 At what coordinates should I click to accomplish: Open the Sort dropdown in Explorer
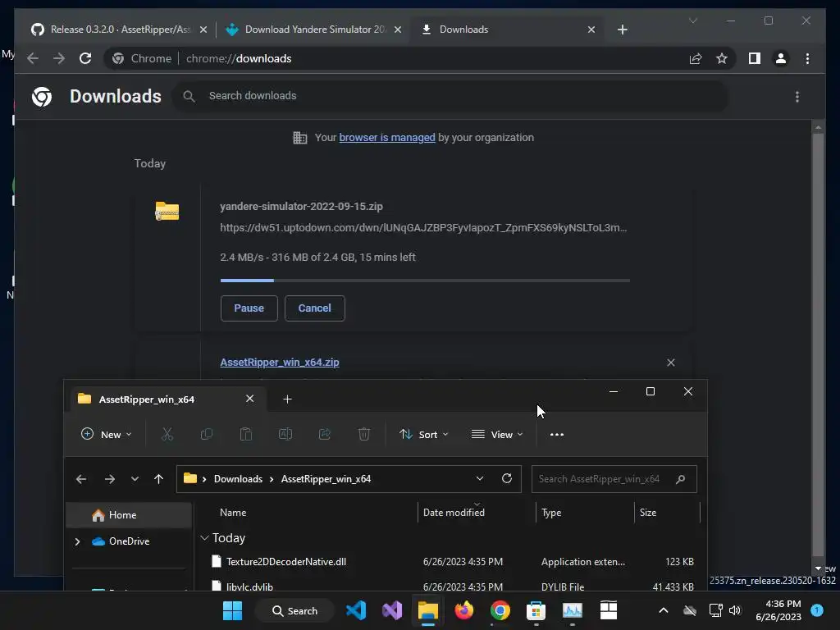(423, 435)
